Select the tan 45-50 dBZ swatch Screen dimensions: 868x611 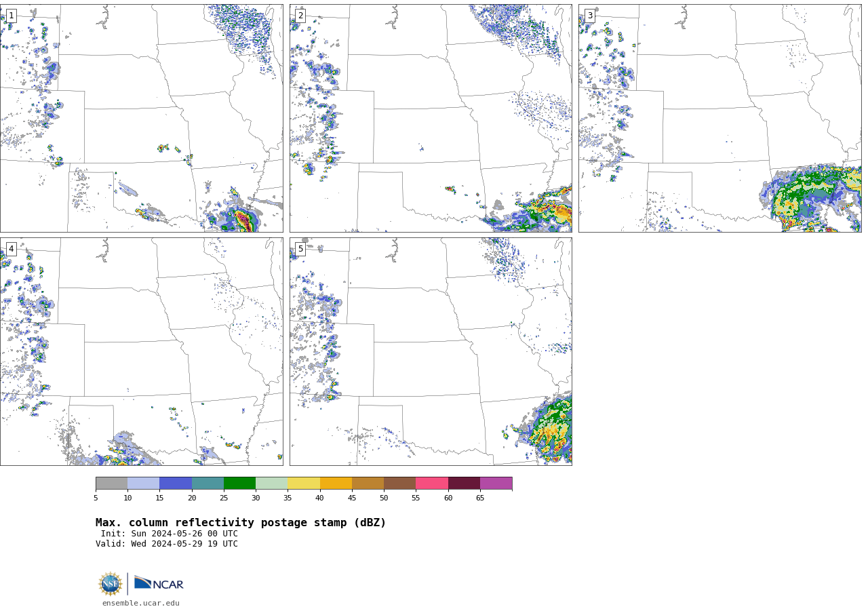coord(368,483)
